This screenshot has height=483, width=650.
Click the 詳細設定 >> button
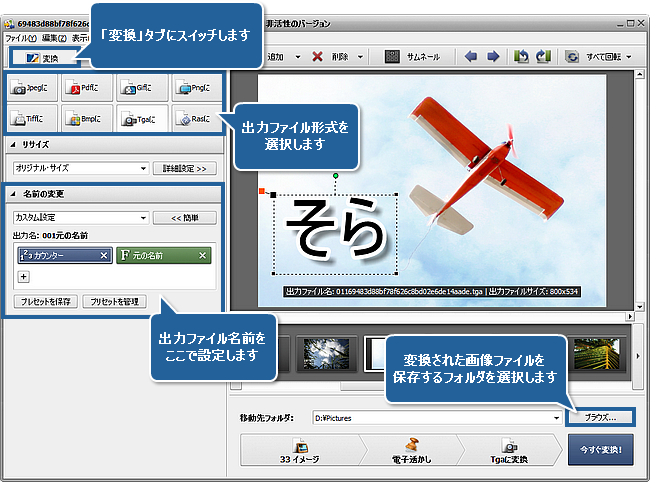(184, 169)
